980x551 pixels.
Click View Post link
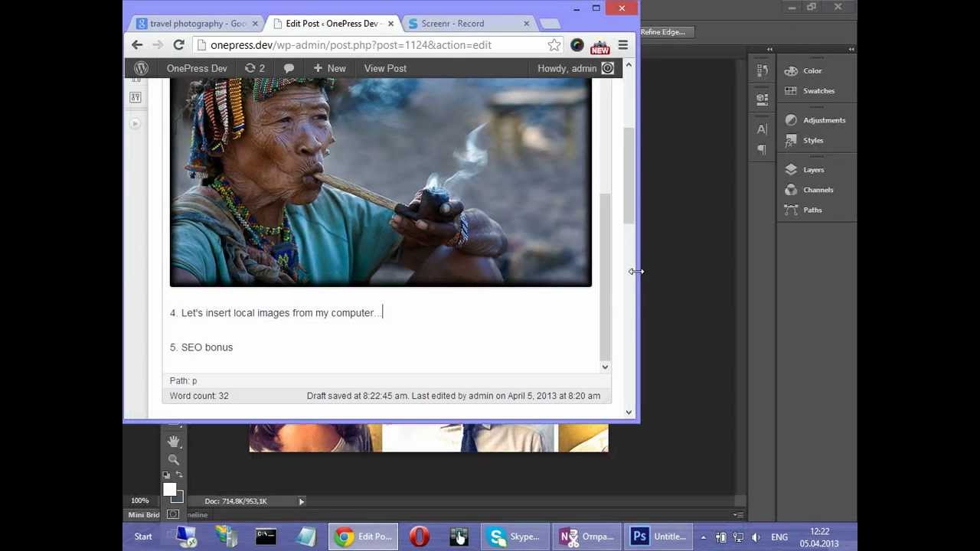coord(385,68)
